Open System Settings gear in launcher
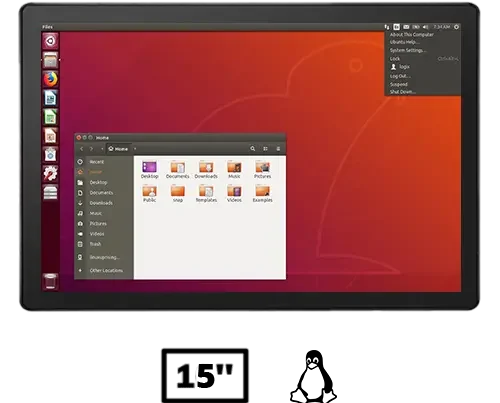 click(50, 173)
